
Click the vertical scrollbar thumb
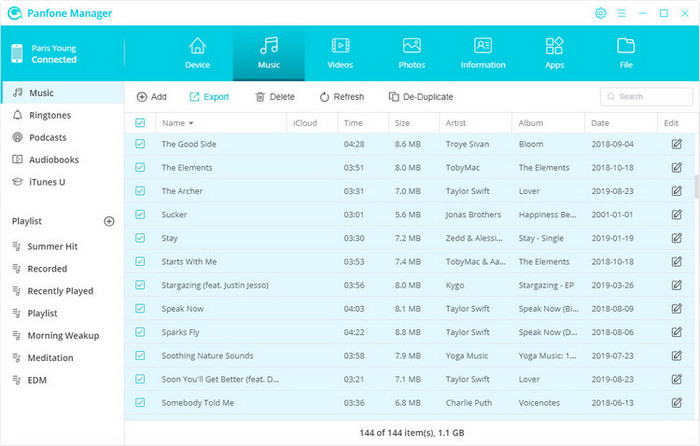pyautogui.click(x=696, y=187)
